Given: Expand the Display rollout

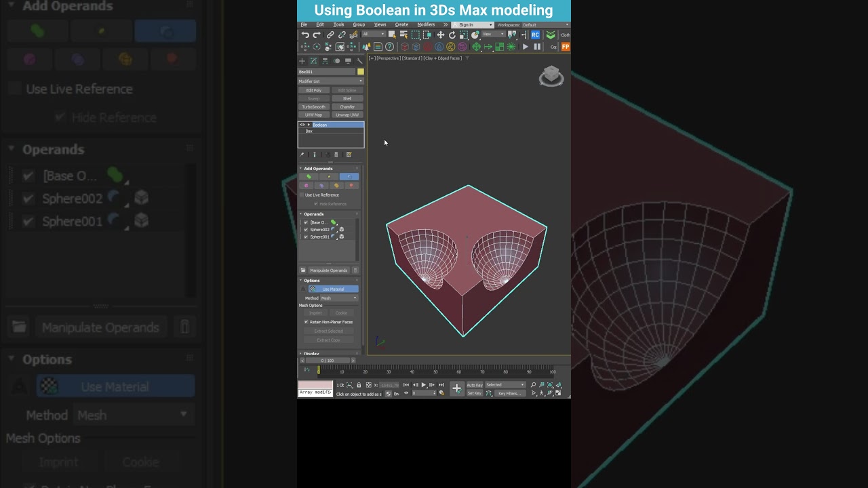Looking at the screenshot, I should point(301,353).
